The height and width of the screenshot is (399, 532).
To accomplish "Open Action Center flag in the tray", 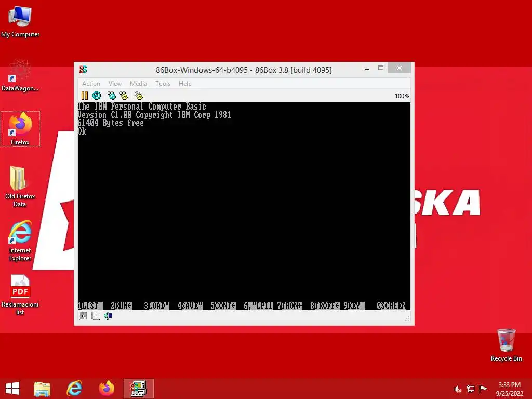I will (483, 389).
